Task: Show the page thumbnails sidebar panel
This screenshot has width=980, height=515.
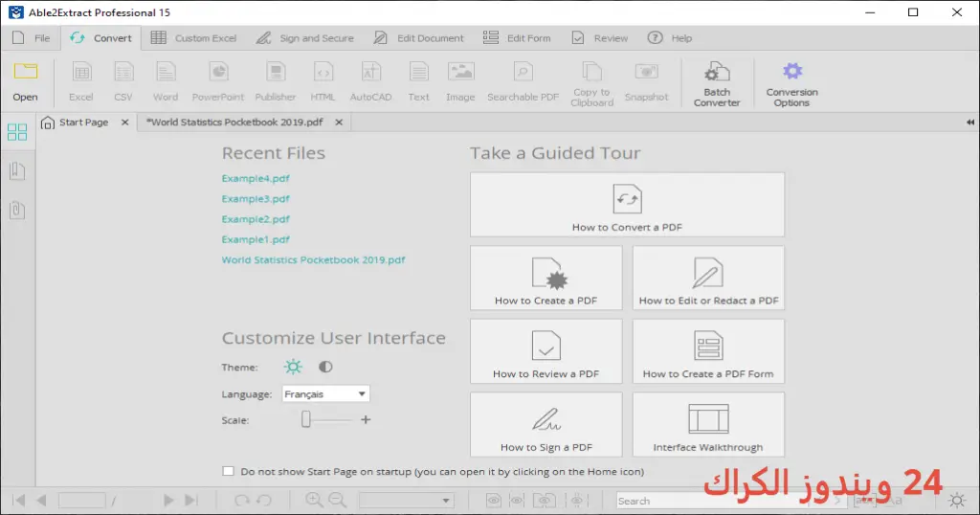Action: 17,132
